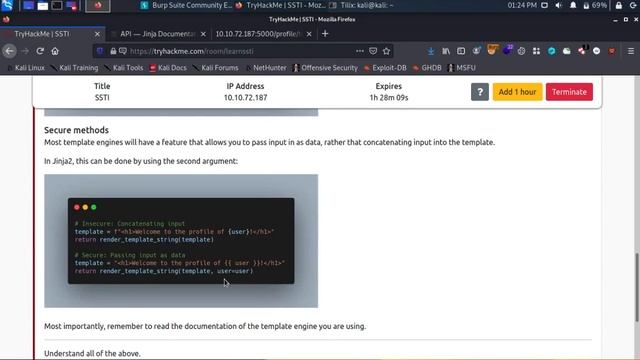Terminate the SSTI machine

click(569, 92)
